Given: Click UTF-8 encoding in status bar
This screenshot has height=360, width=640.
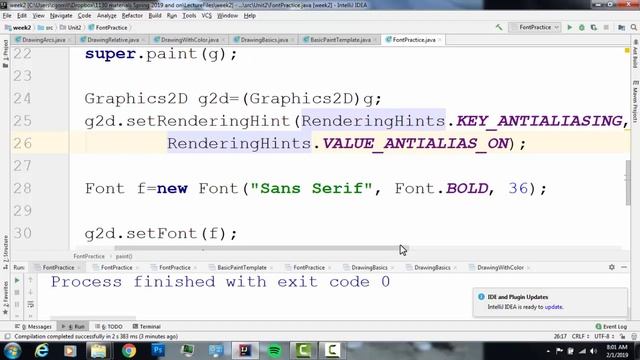Looking at the screenshot, I should 604,336.
